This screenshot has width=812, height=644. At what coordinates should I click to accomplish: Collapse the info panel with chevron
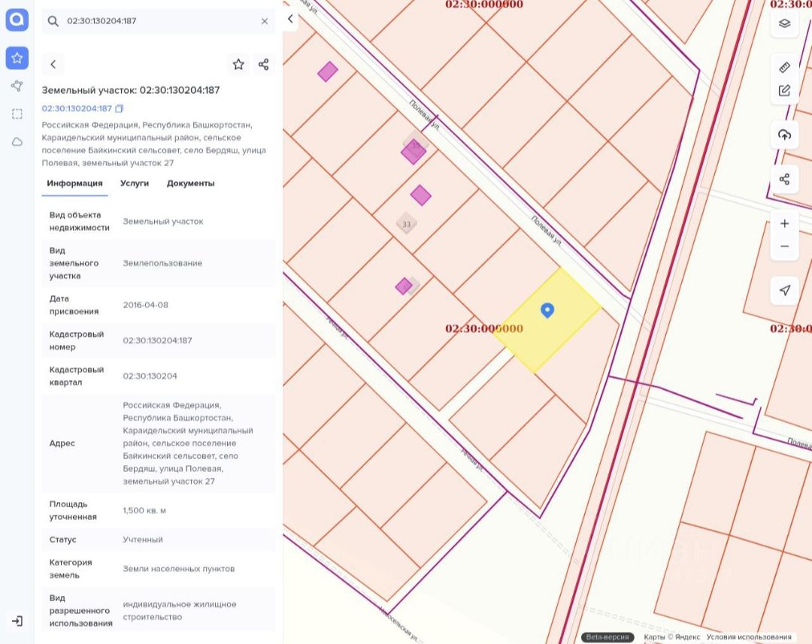pyautogui.click(x=290, y=19)
